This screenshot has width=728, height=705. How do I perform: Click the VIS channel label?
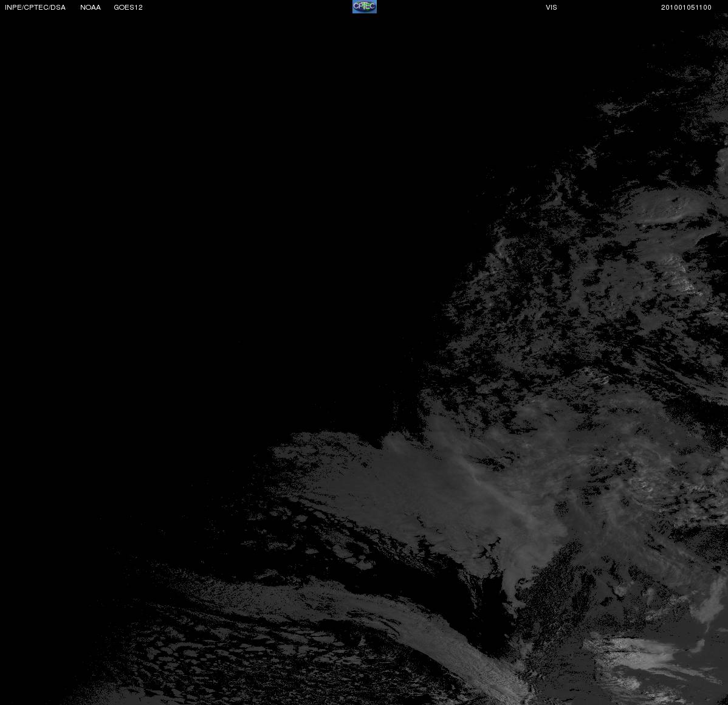point(552,7)
